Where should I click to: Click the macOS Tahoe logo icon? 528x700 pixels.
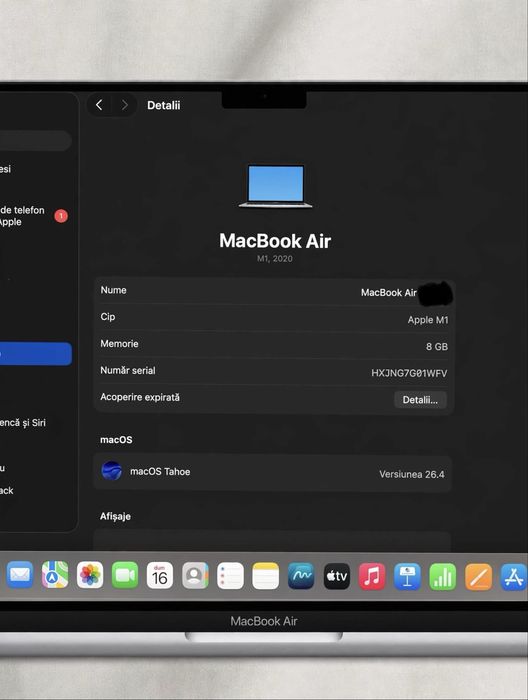tap(112, 471)
